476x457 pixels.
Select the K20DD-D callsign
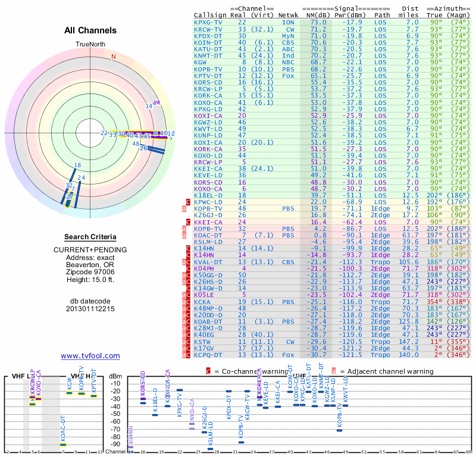208,315
